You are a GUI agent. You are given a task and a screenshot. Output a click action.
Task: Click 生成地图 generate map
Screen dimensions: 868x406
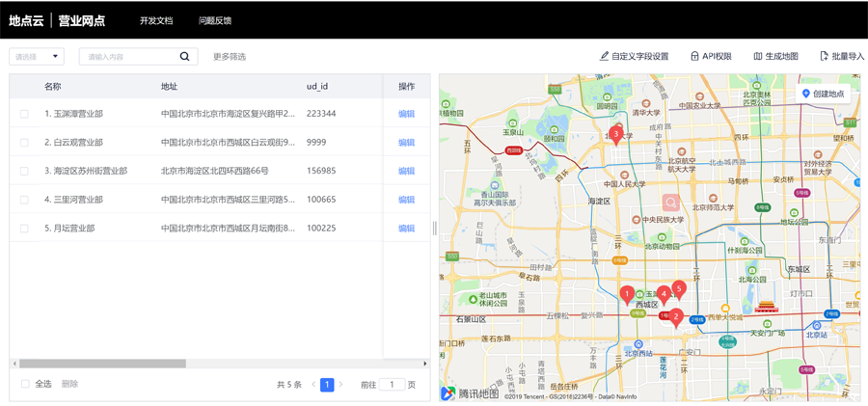pos(775,57)
